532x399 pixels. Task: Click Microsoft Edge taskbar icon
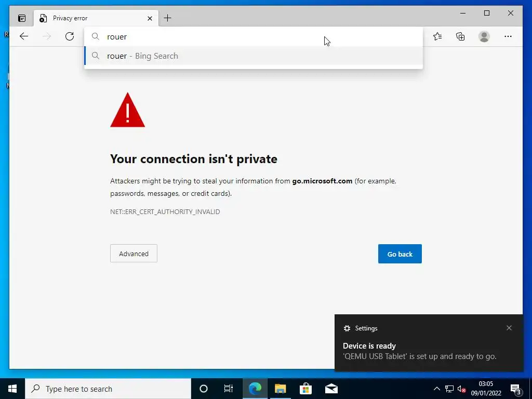point(255,389)
